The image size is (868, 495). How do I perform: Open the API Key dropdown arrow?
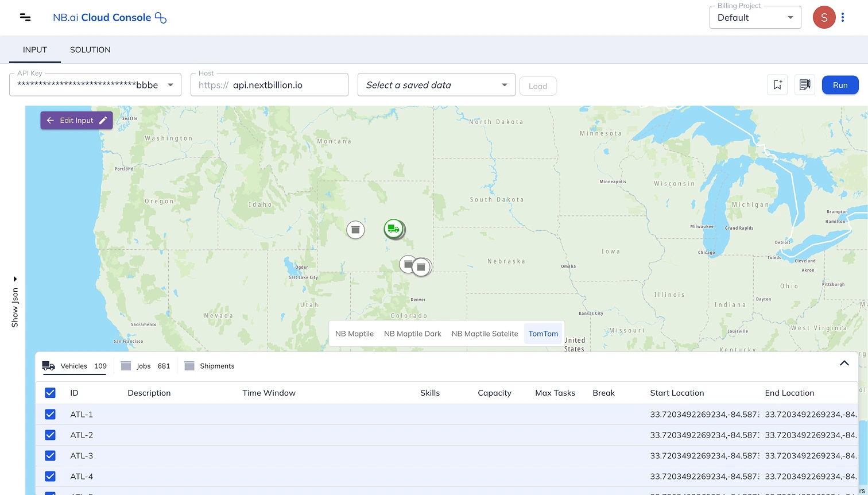[x=170, y=85]
